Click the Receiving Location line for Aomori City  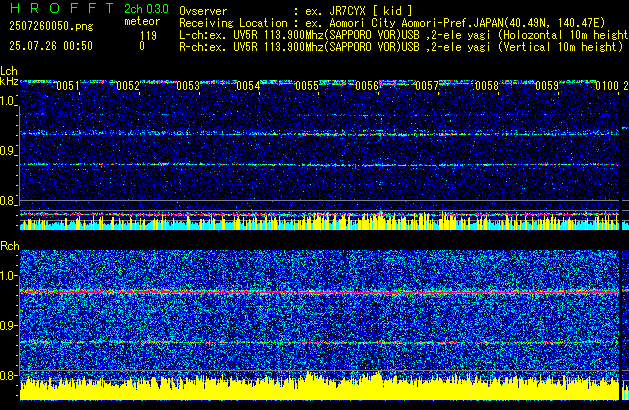tap(392, 23)
